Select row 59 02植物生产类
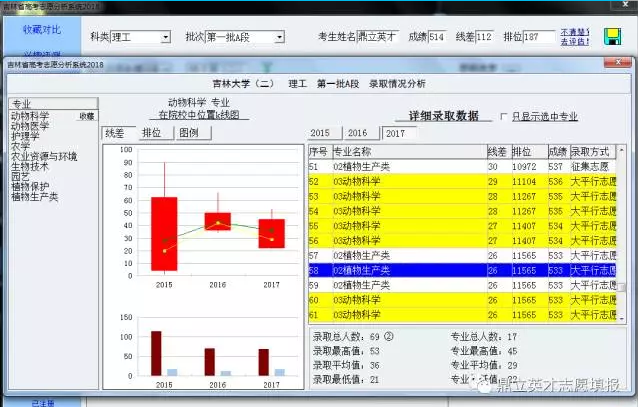The image size is (638, 407). [462, 285]
